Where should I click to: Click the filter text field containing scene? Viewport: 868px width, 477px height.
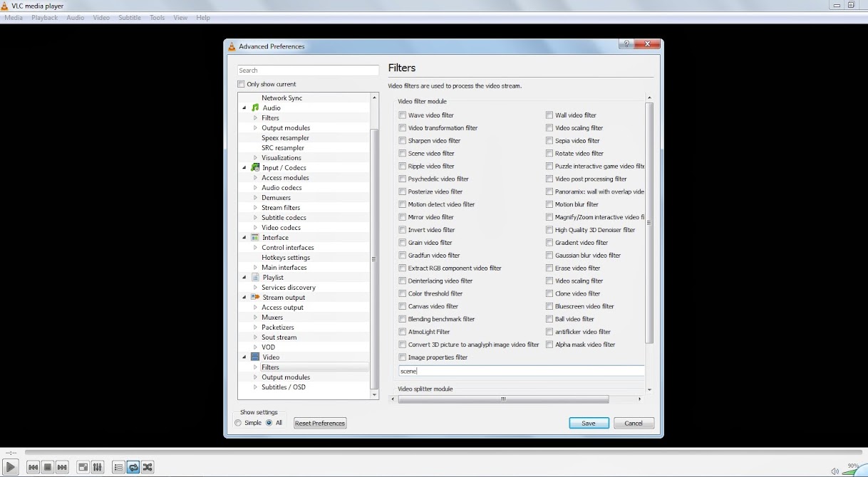[x=522, y=371]
